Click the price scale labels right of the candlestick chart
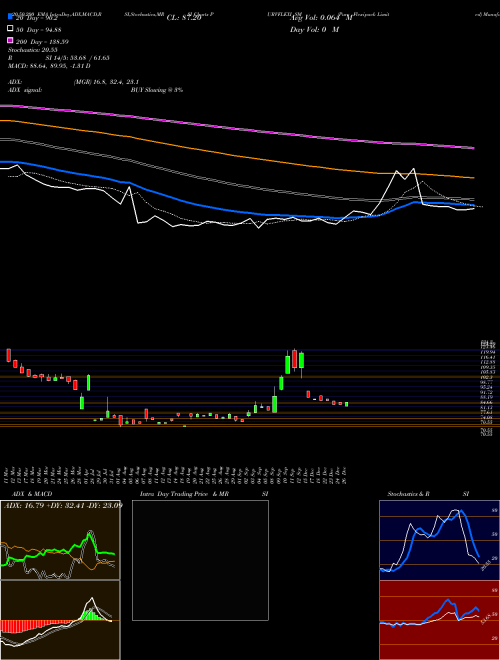The height and width of the screenshot is (660, 500). 487,387
